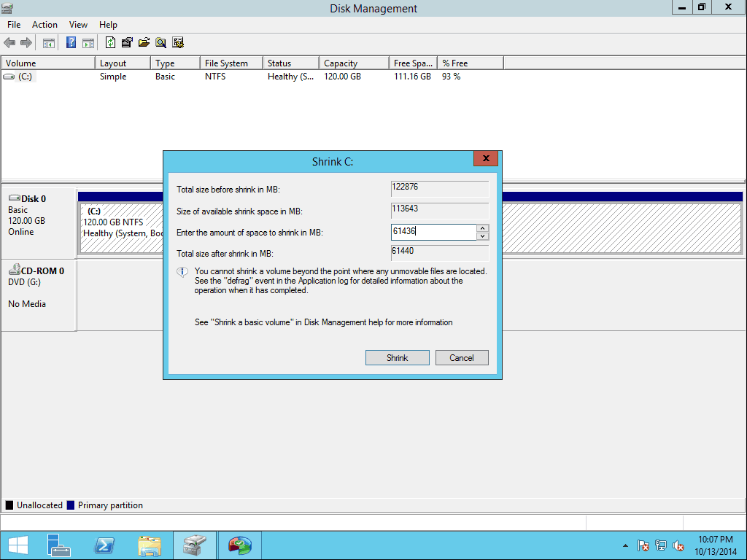Image resolution: width=747 pixels, height=560 pixels.
Task: Open Help via the blue question icon
Action: pos(71,42)
